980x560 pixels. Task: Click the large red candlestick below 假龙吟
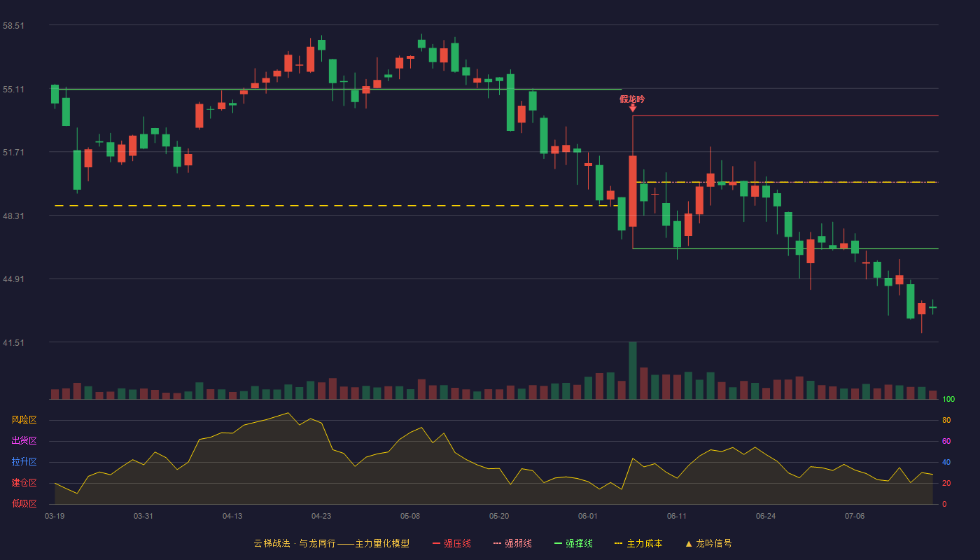(x=633, y=191)
